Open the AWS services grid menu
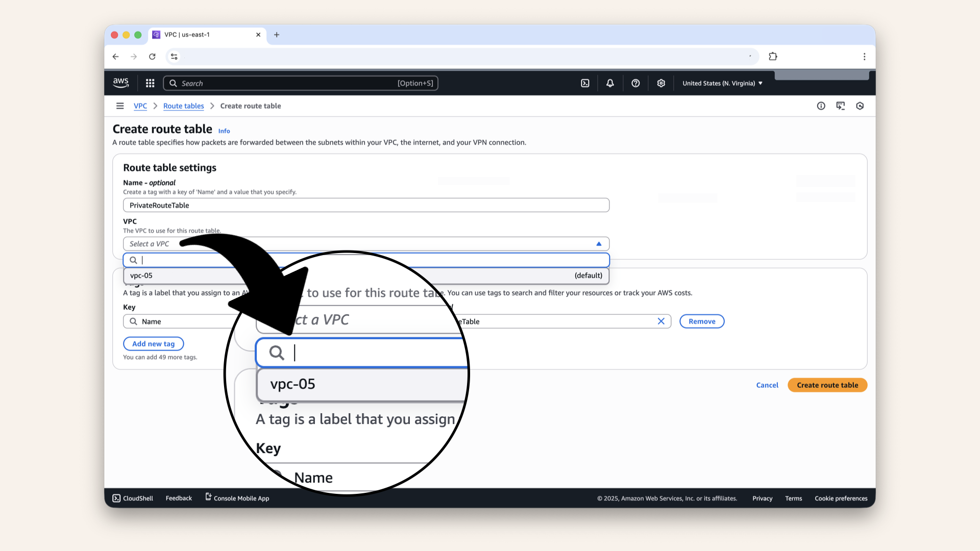 click(150, 83)
